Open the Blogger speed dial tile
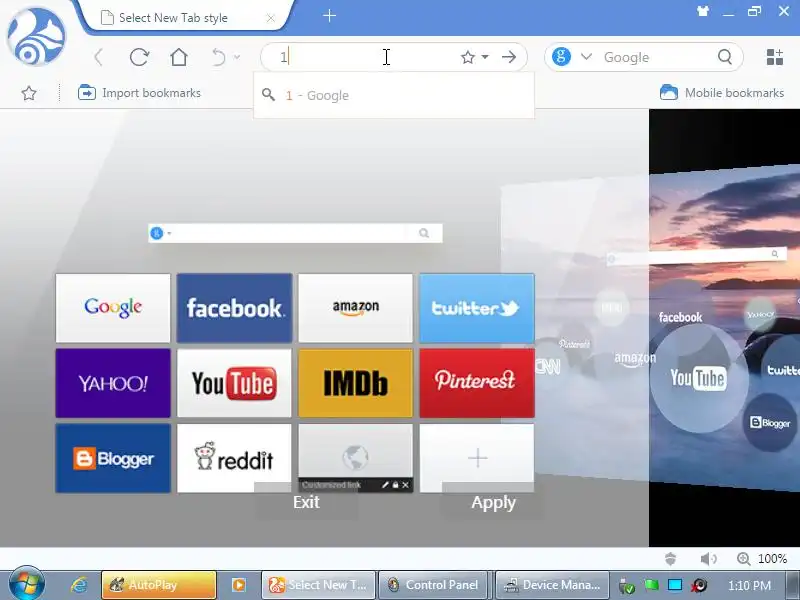This screenshot has width=800, height=600. 113,458
